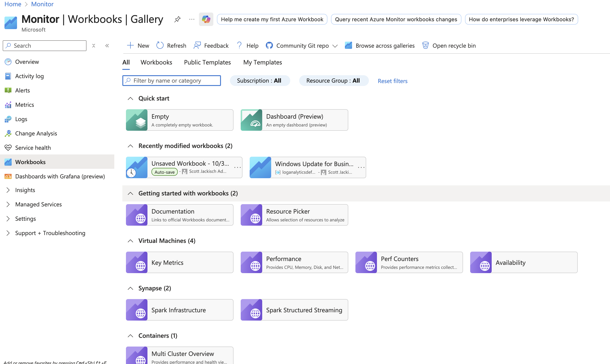610x364 pixels.
Task: Click the Filter by name or category field
Action: [171, 80]
